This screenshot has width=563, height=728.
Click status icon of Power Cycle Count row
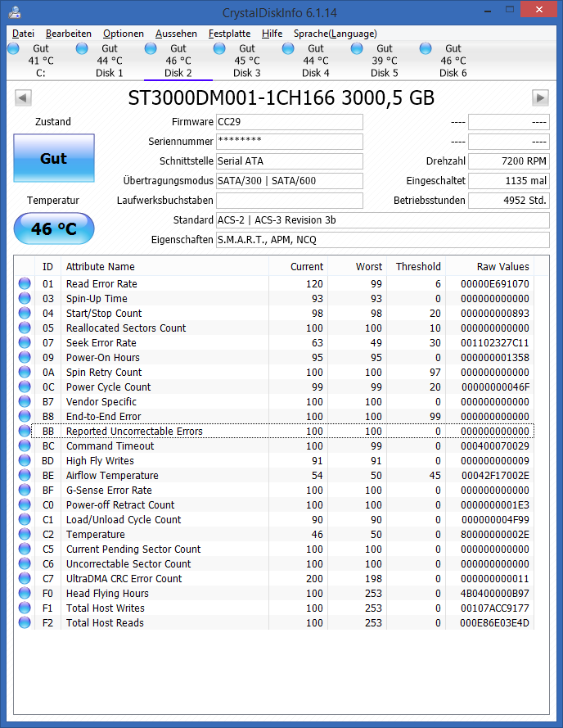tap(25, 387)
